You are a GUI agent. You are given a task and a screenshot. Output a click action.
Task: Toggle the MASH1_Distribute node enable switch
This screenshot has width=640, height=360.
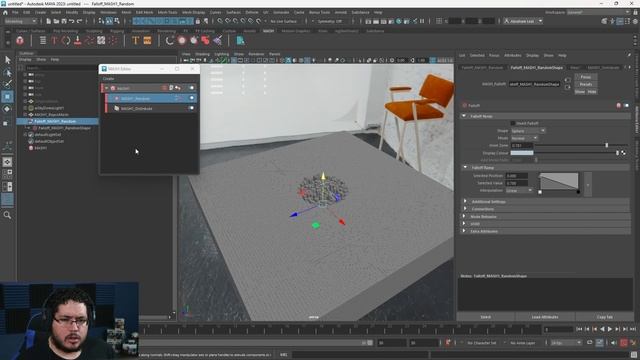[191, 108]
